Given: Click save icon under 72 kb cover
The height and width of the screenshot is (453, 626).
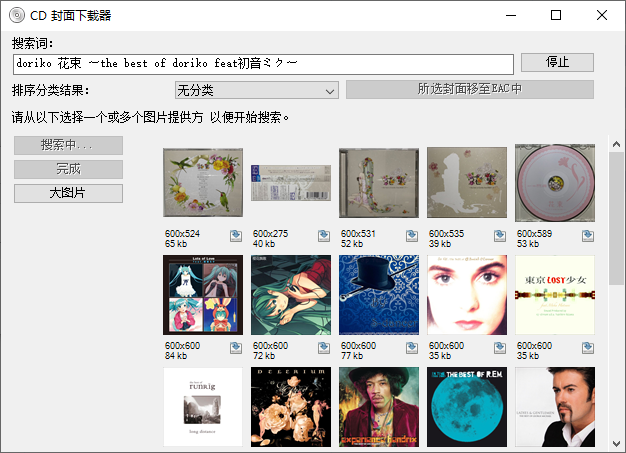Looking at the screenshot, I should point(323,348).
